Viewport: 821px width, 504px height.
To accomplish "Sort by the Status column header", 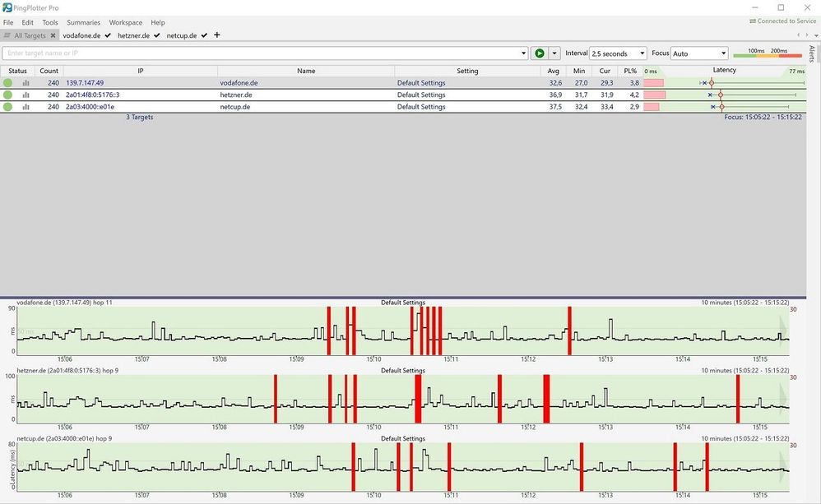I will (x=18, y=71).
